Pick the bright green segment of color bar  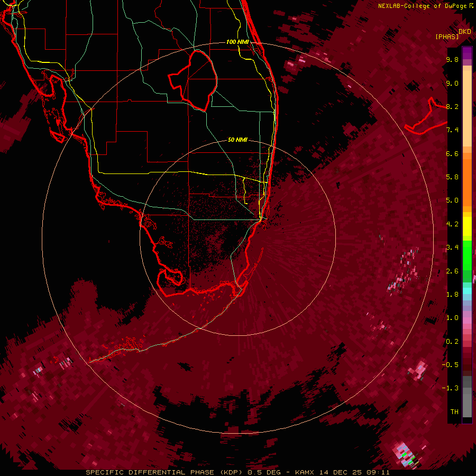[x=467, y=255]
